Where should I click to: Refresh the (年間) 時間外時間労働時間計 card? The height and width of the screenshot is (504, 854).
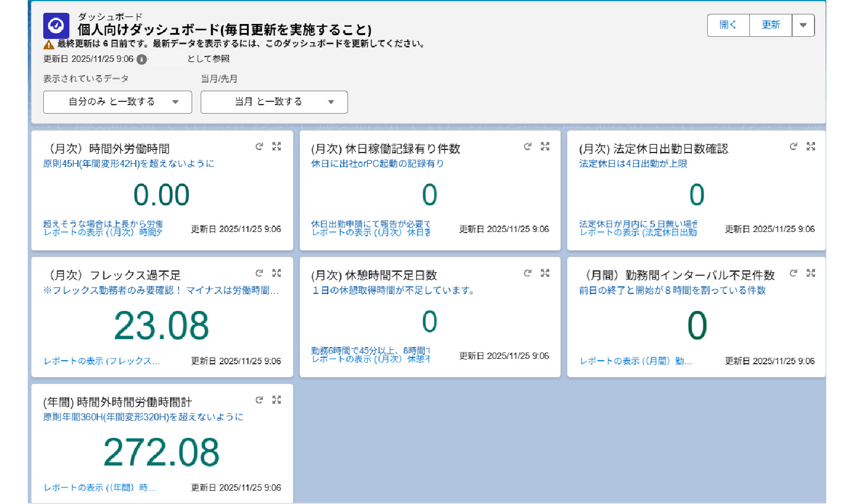[259, 399]
